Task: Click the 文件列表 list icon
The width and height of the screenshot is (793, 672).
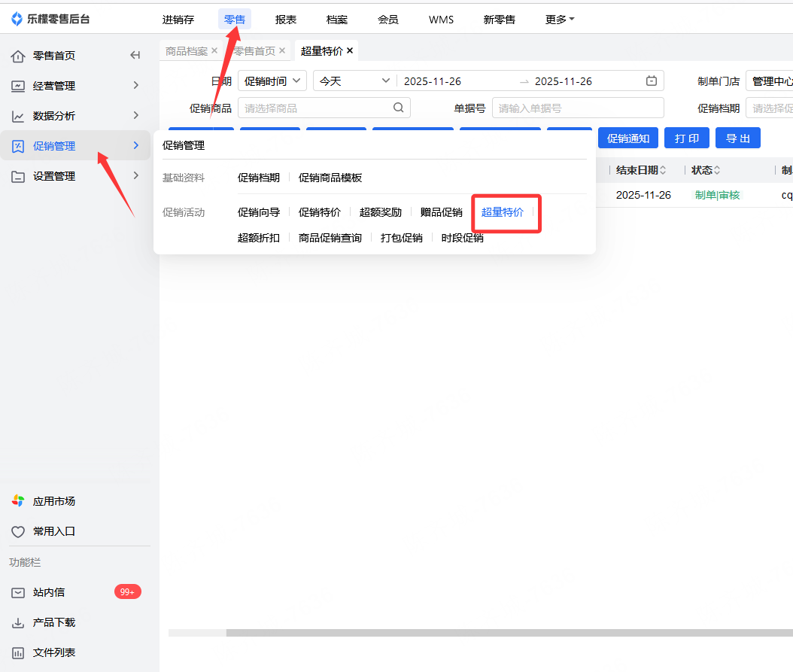Action: (18, 652)
